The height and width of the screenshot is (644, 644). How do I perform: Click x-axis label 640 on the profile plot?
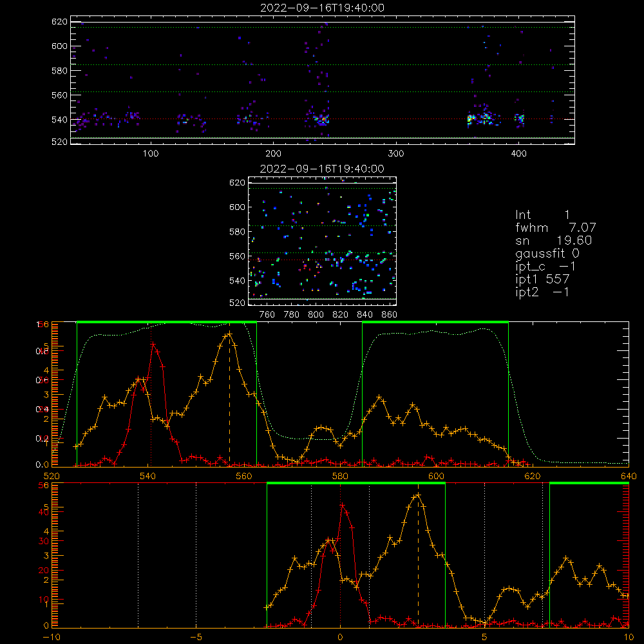click(x=629, y=476)
